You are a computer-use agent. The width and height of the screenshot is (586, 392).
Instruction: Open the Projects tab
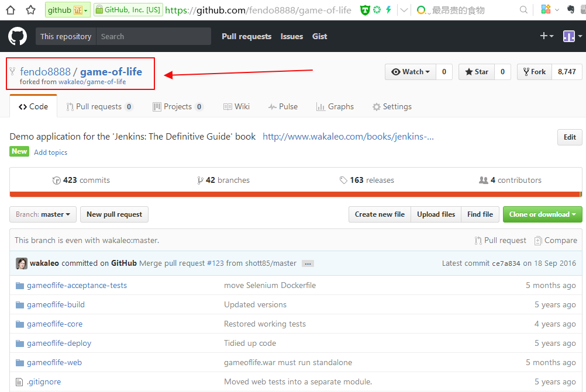[178, 107]
